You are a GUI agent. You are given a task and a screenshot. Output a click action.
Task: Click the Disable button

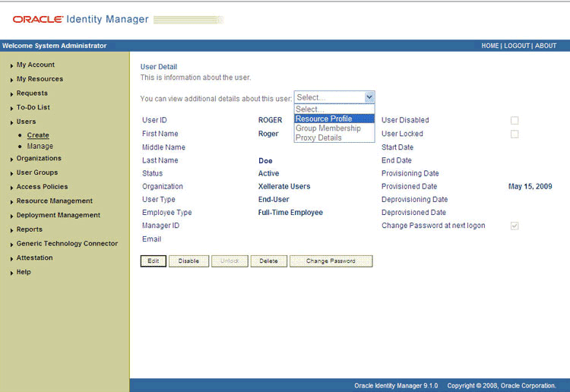click(x=188, y=261)
